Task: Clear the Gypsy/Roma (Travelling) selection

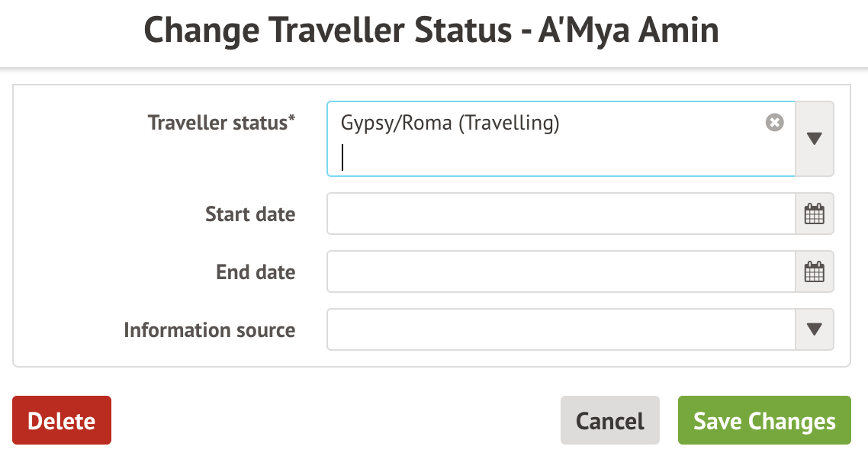Action: [774, 123]
